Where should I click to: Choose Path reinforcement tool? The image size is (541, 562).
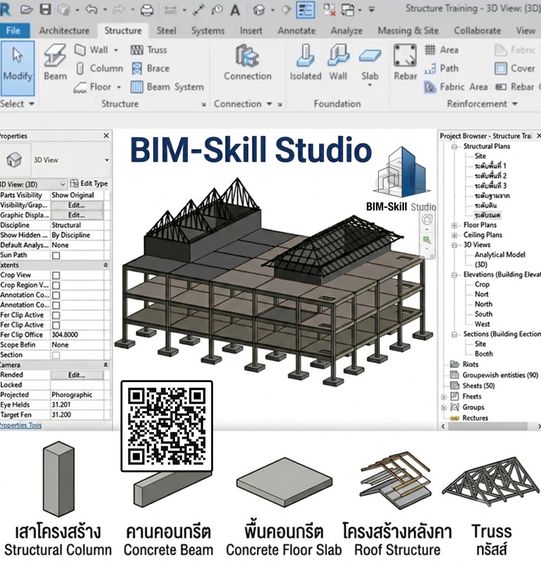point(442,68)
